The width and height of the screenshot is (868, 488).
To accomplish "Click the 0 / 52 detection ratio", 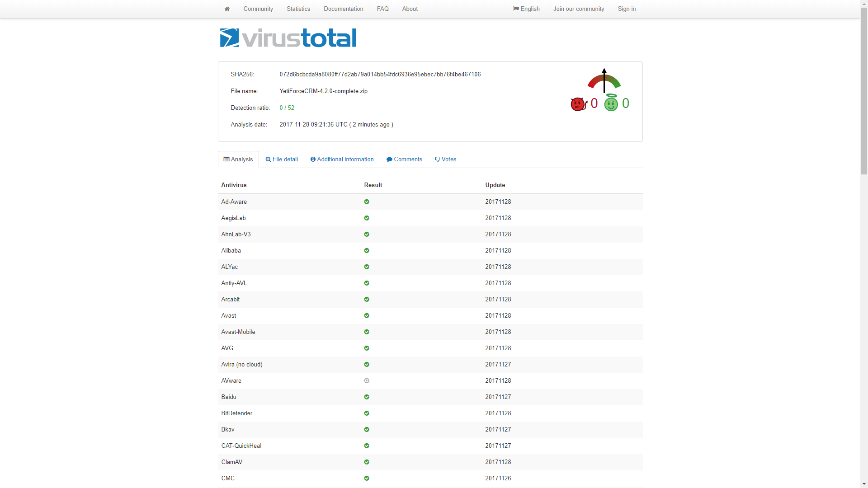I will coord(287,108).
